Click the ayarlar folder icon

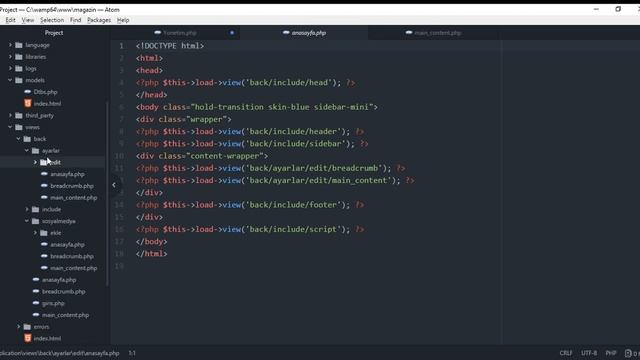36,151
